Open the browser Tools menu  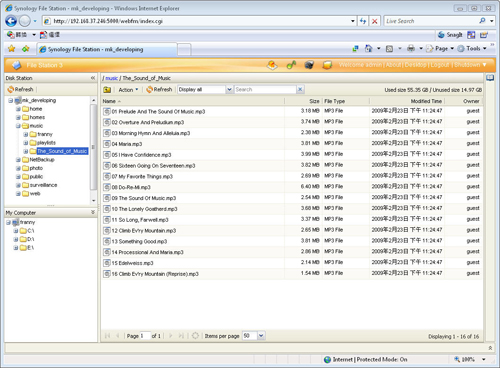472,49
